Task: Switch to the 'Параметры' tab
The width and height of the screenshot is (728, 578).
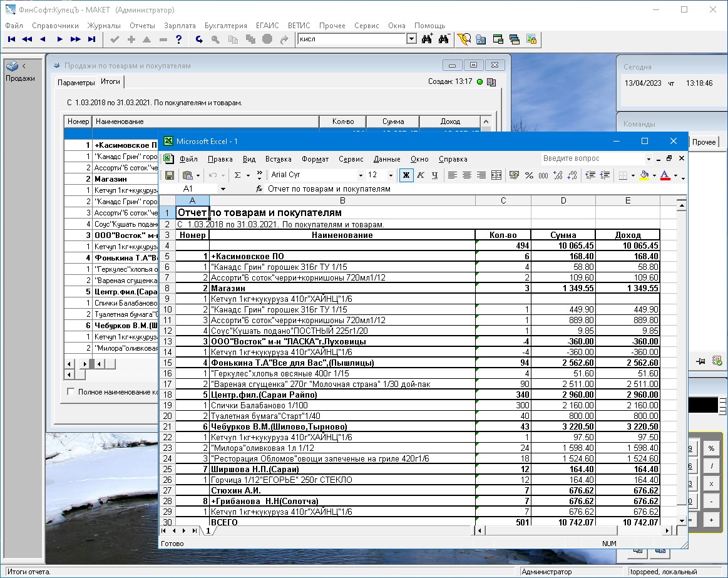Action: pyautogui.click(x=76, y=82)
